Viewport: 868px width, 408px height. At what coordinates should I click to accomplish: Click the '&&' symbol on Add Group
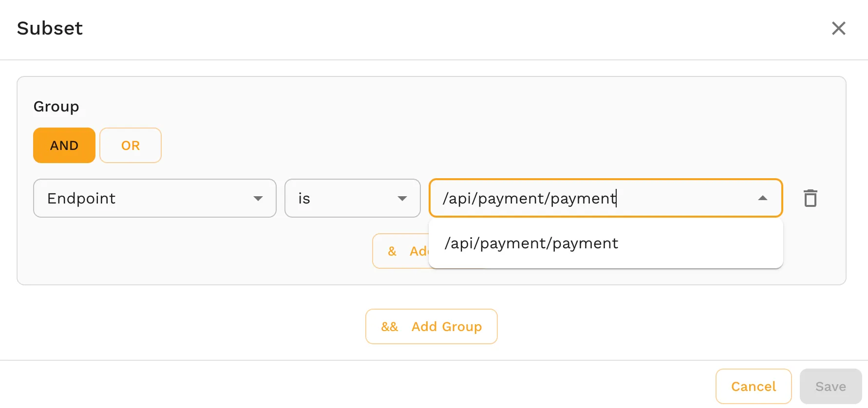tap(390, 327)
